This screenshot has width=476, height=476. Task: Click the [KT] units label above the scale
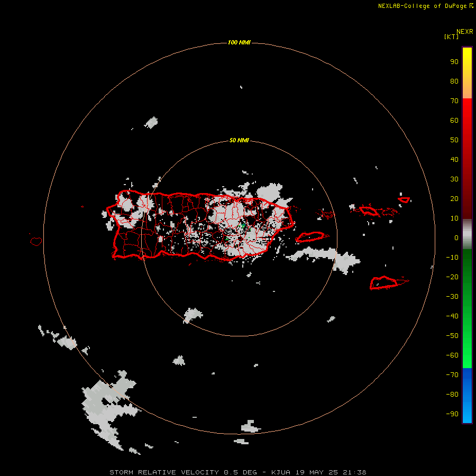pos(451,36)
